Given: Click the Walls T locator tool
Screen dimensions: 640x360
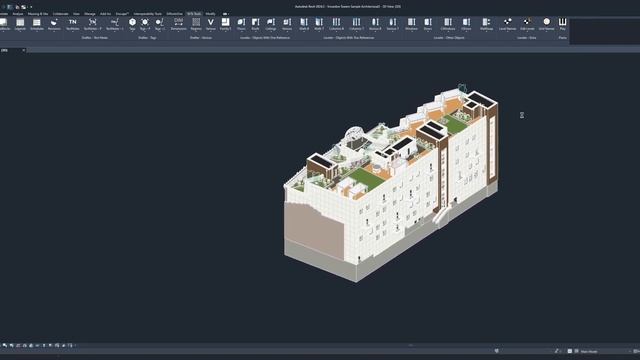Looking at the screenshot, I should click(x=319, y=24).
